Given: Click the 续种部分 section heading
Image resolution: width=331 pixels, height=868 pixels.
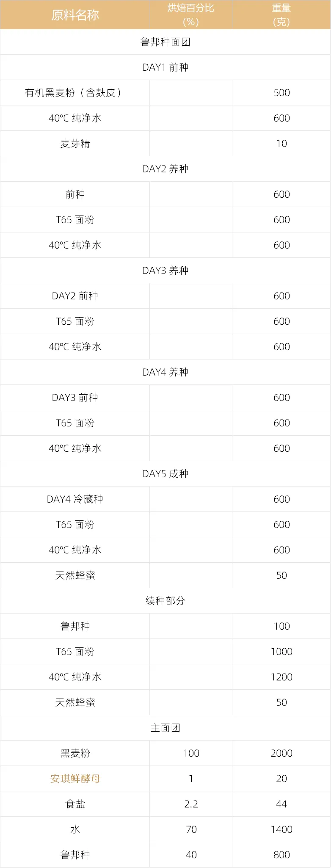Looking at the screenshot, I should tap(165, 601).
